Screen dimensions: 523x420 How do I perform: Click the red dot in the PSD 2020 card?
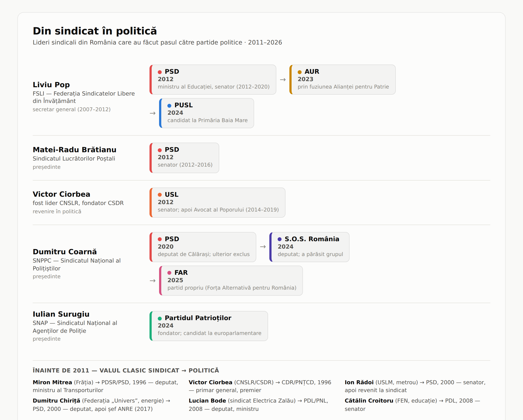point(160,239)
